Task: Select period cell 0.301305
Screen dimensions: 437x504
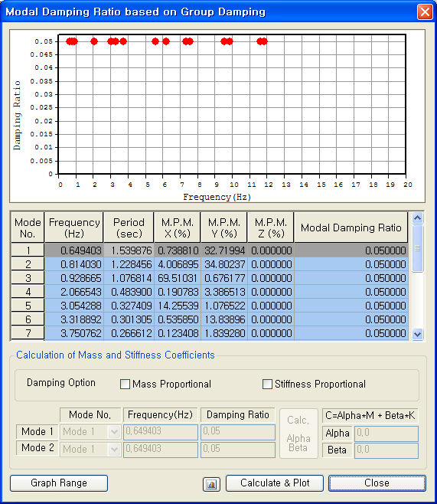Action: (x=129, y=319)
